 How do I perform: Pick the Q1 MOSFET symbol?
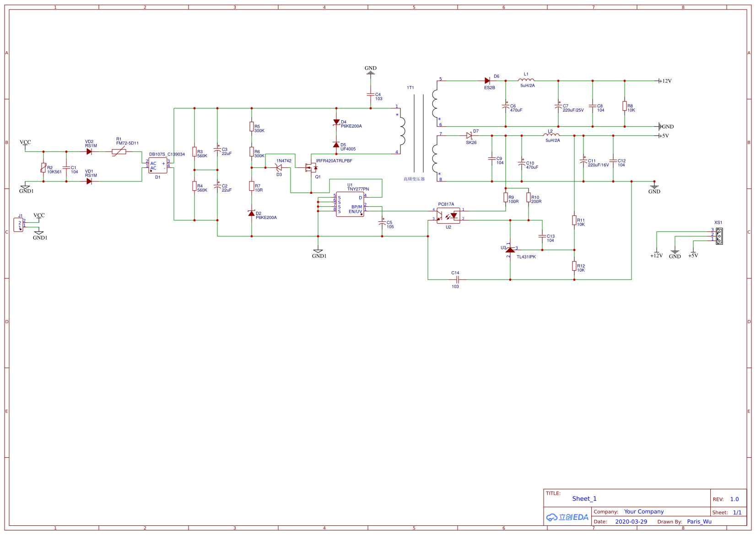click(311, 168)
